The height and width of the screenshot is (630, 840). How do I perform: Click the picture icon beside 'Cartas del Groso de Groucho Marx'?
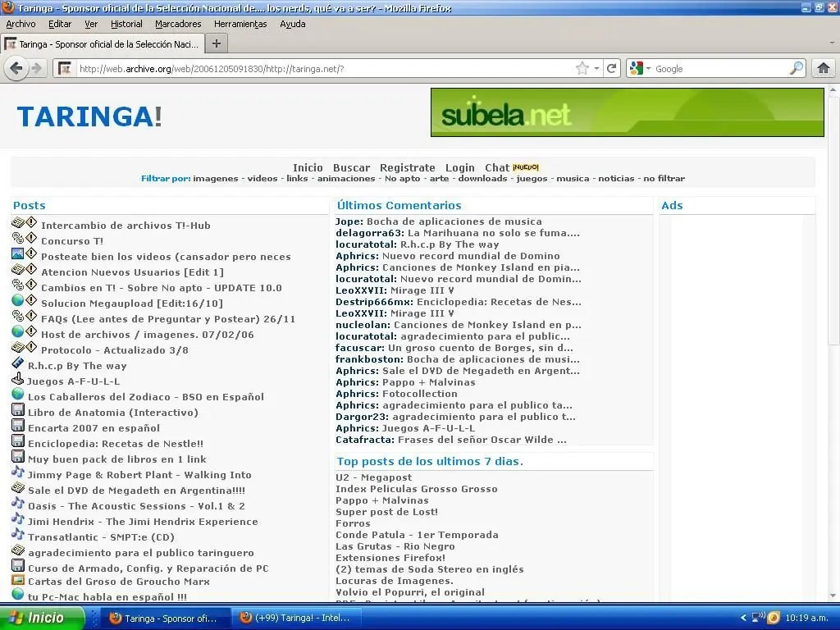(x=18, y=579)
